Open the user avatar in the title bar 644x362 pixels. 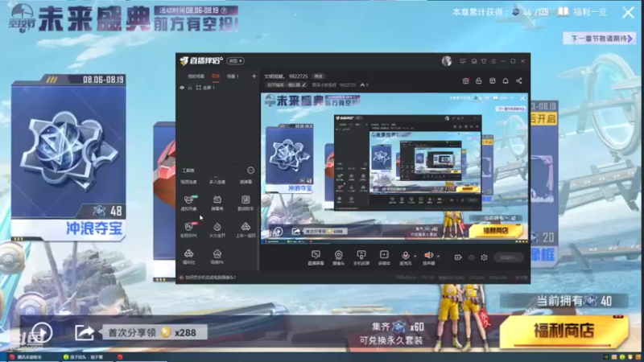[x=447, y=61]
